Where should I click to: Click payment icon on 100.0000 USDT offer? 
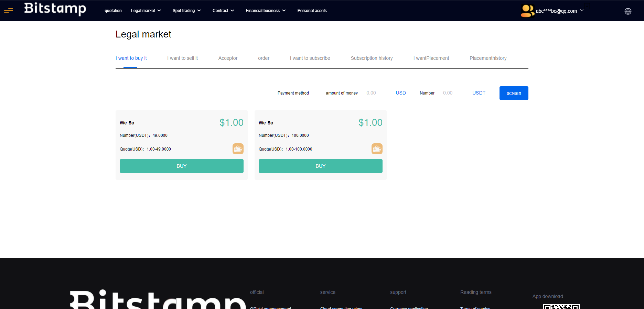point(377,149)
